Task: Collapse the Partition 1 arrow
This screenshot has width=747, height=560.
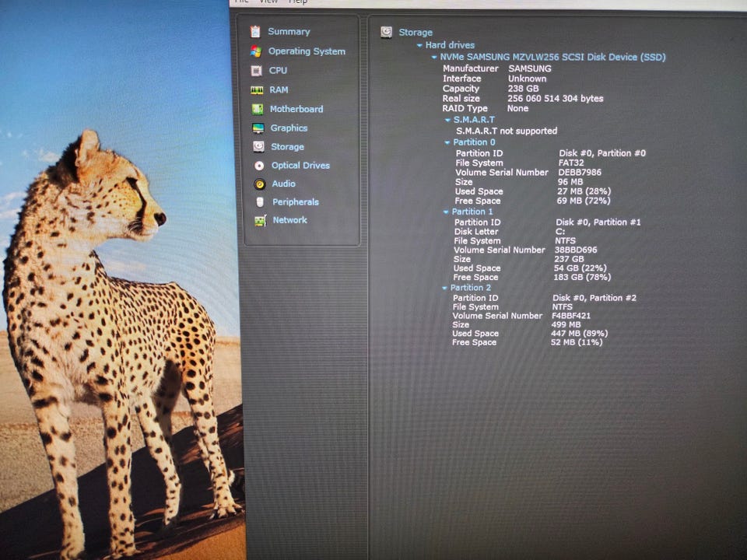Action: click(x=446, y=212)
